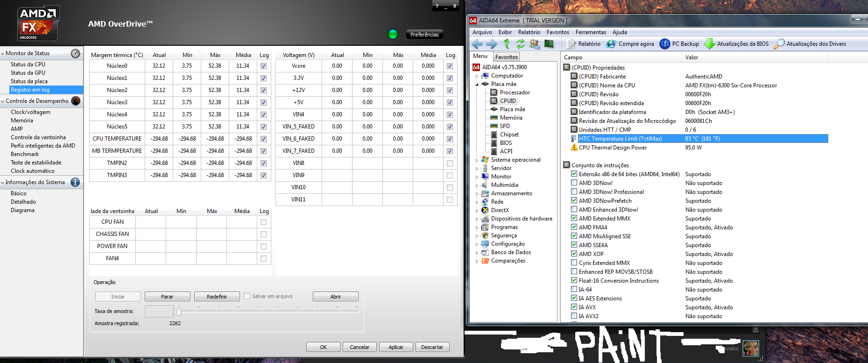Open the Ajuda menu in AIDA64
This screenshot has height=363, width=868.
click(620, 32)
